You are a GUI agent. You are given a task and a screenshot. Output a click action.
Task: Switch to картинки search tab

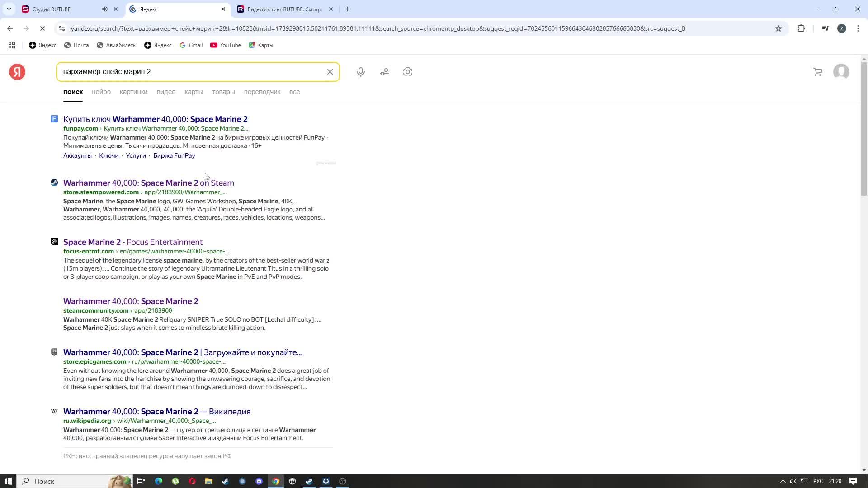(133, 92)
